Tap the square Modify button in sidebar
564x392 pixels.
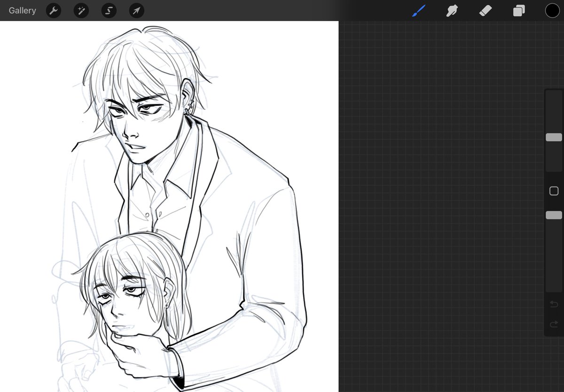554,191
